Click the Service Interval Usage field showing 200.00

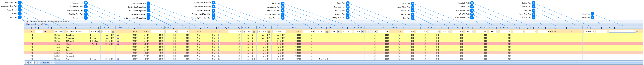coord(157,32)
